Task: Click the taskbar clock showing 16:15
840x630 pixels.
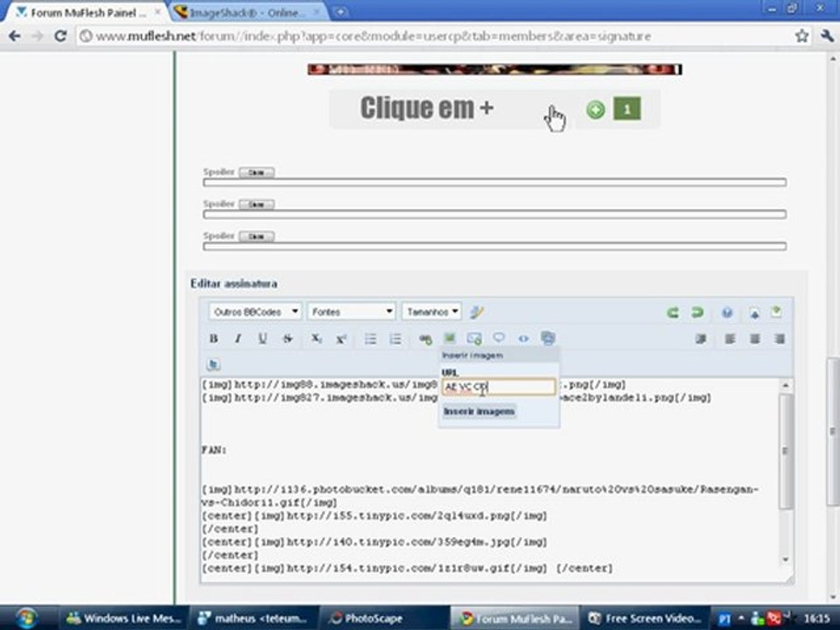Action: click(816, 619)
